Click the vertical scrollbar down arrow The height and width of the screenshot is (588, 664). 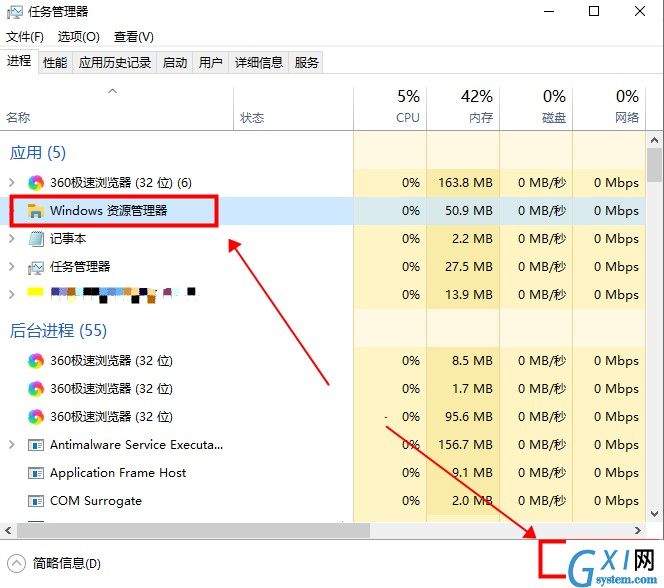[x=654, y=514]
